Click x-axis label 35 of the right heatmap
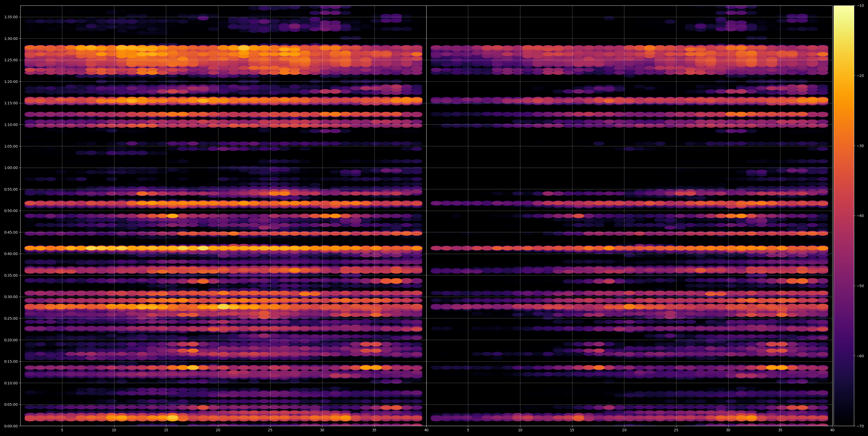Image resolution: width=868 pixels, height=436 pixels. (x=780, y=430)
